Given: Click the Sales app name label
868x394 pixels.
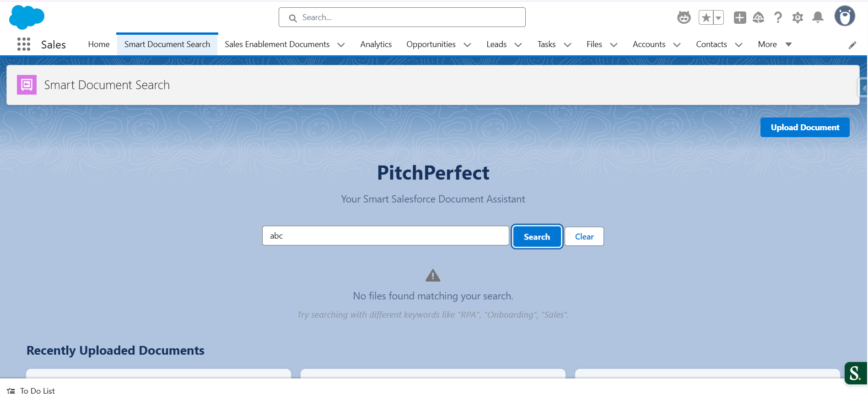Looking at the screenshot, I should 54,44.
